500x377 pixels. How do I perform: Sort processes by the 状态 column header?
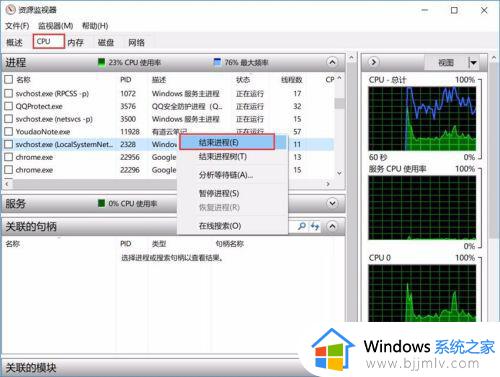[x=243, y=80]
